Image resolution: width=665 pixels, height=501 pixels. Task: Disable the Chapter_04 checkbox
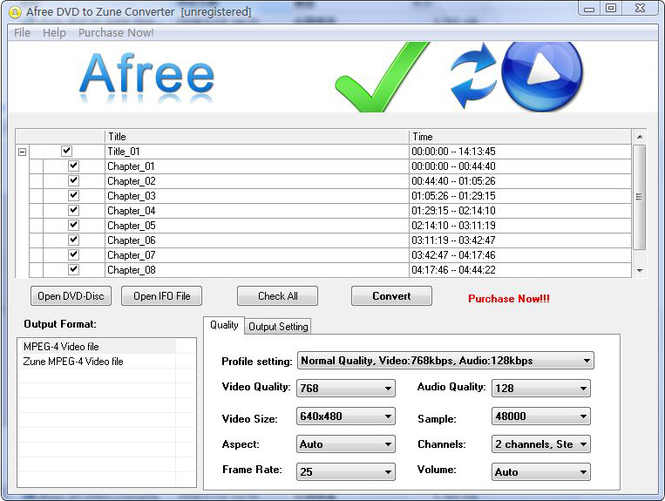click(x=73, y=210)
